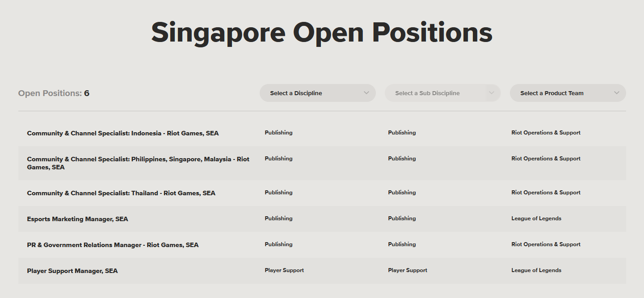Expand the Select a Product Team dropdown
The image size is (644, 298).
point(568,93)
